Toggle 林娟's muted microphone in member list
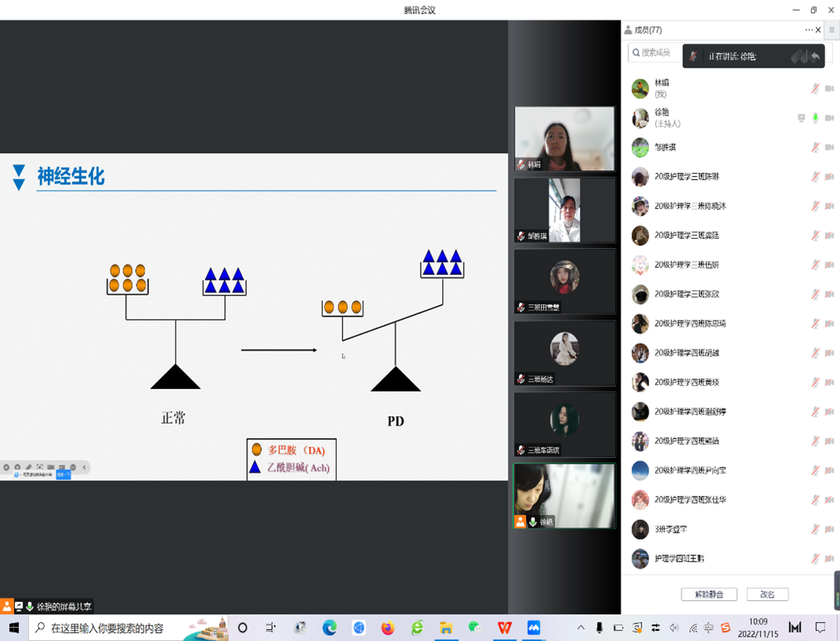Image resolution: width=840 pixels, height=641 pixels. pyautogui.click(x=815, y=89)
